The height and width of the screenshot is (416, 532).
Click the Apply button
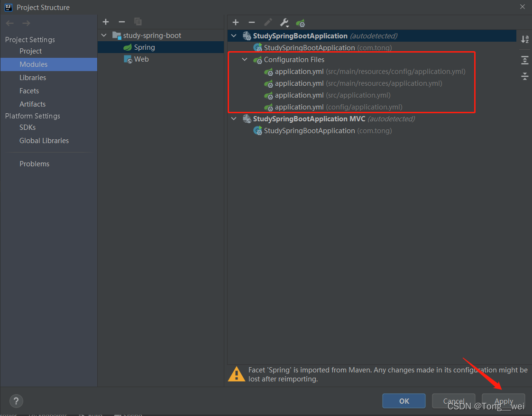(504, 401)
